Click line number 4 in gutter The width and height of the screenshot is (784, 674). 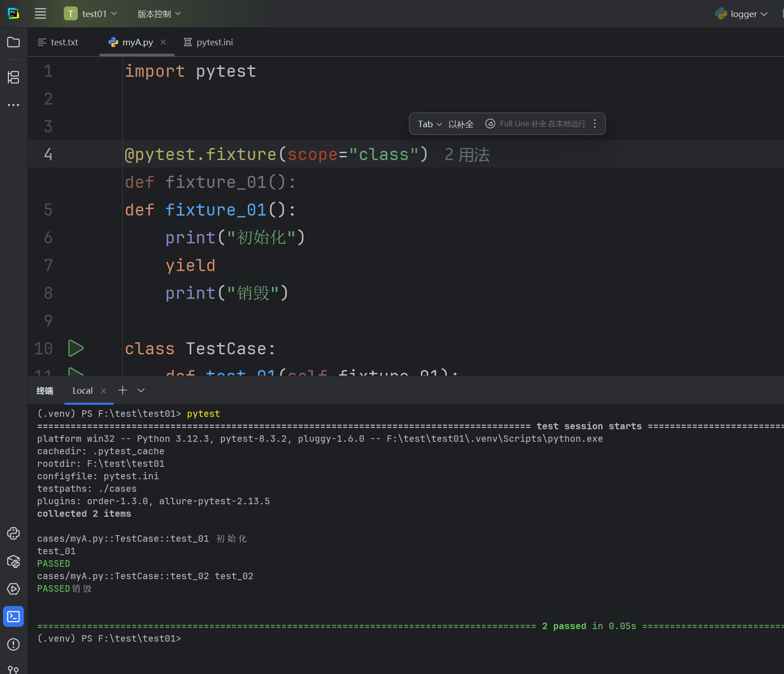[x=48, y=155]
